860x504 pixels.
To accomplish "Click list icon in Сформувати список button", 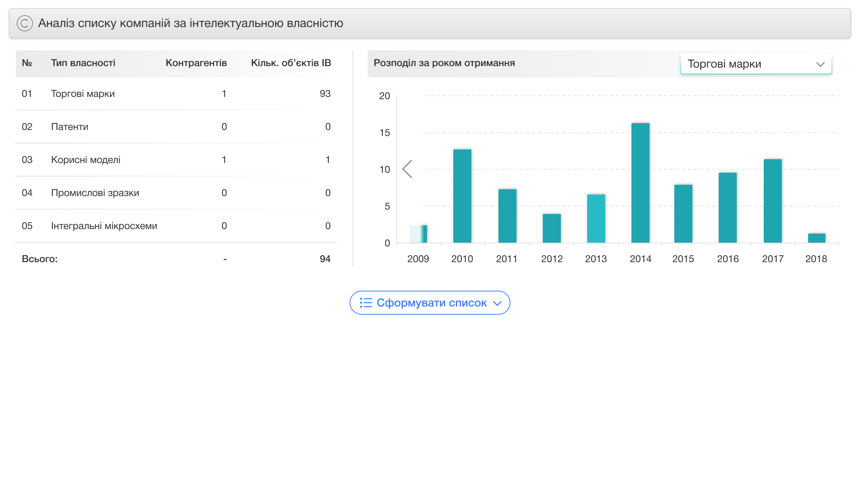I will click(366, 303).
